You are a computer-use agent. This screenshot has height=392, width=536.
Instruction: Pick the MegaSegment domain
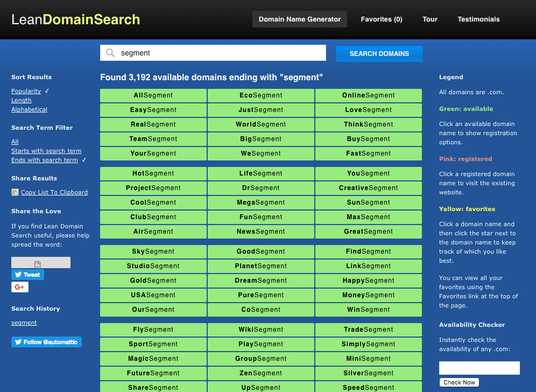[x=261, y=202]
